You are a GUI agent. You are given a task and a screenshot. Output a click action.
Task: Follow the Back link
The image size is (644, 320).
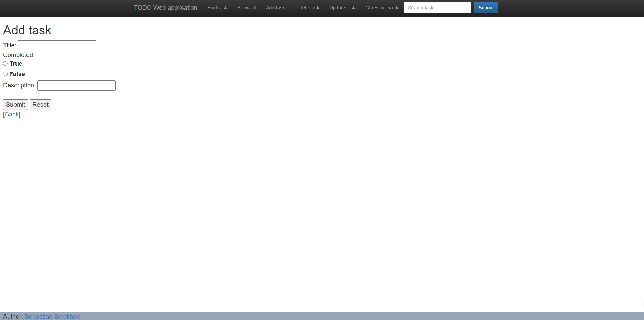(12, 114)
